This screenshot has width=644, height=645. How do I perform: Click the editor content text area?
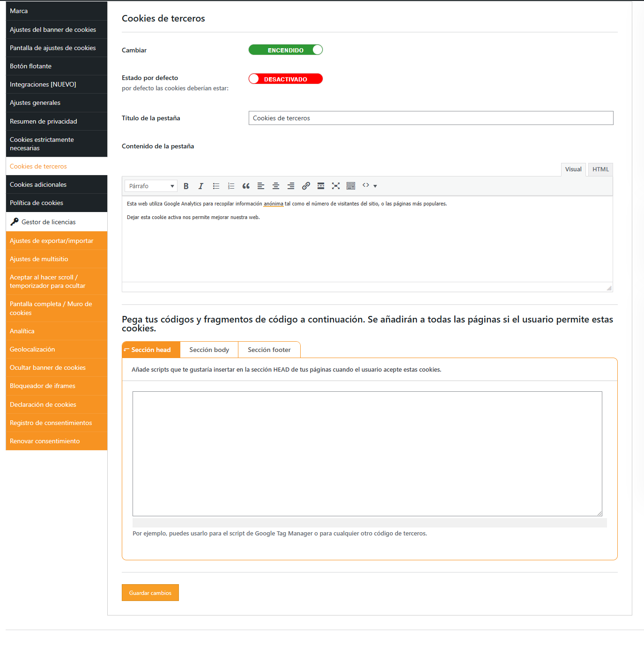pyautogui.click(x=367, y=239)
